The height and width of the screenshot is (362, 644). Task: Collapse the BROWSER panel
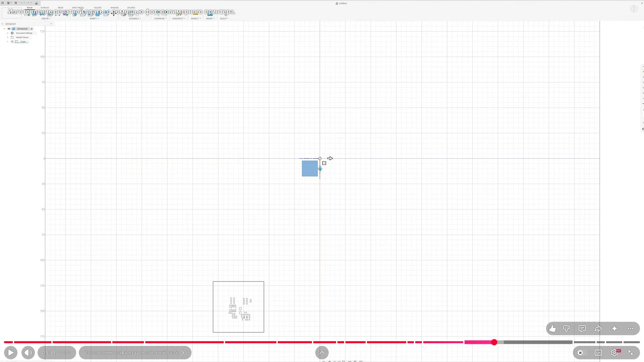[51, 24]
